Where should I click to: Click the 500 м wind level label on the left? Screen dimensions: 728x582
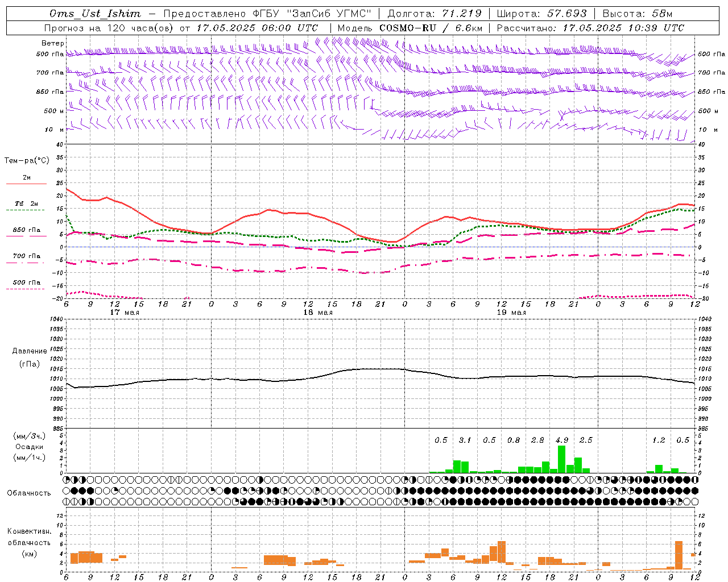click(x=54, y=111)
